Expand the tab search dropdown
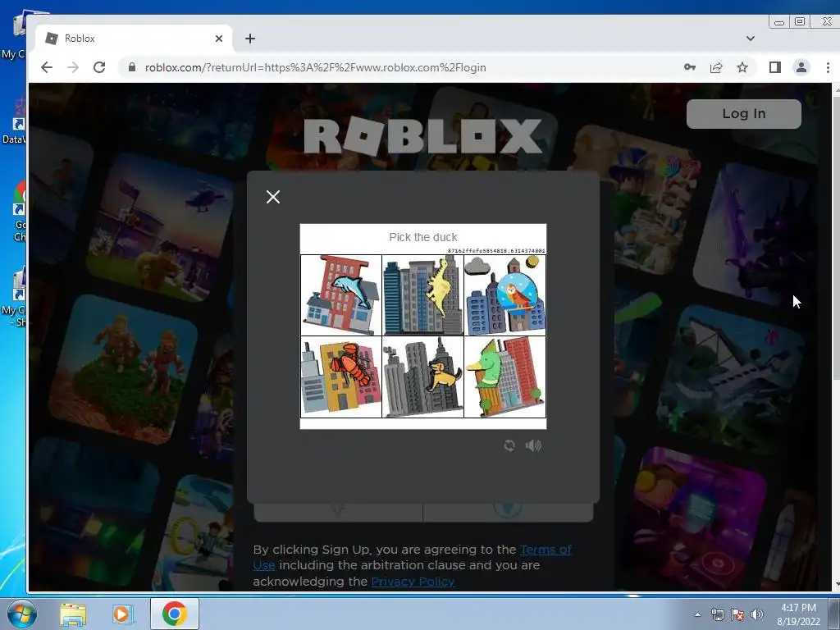The width and height of the screenshot is (840, 630). (751, 39)
